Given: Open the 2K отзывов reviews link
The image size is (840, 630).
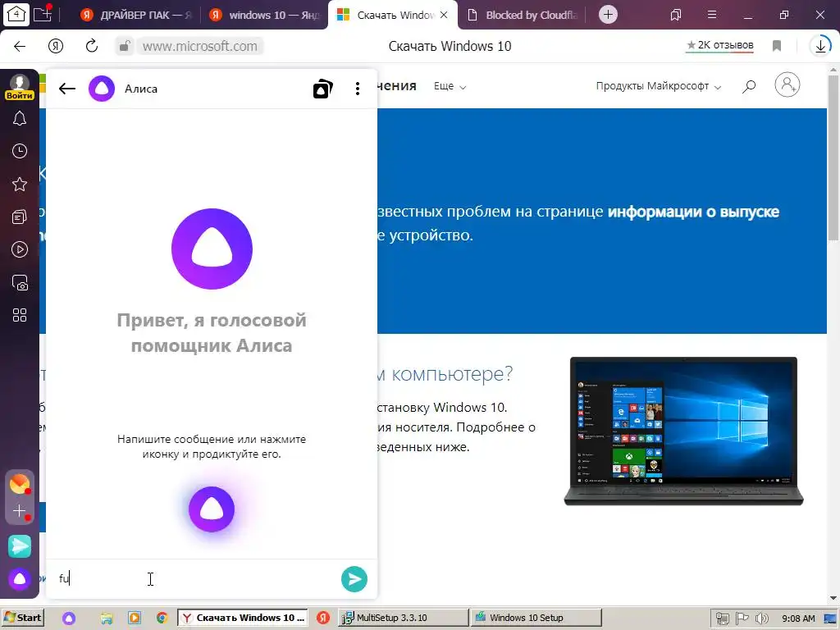Looking at the screenshot, I should point(720,45).
